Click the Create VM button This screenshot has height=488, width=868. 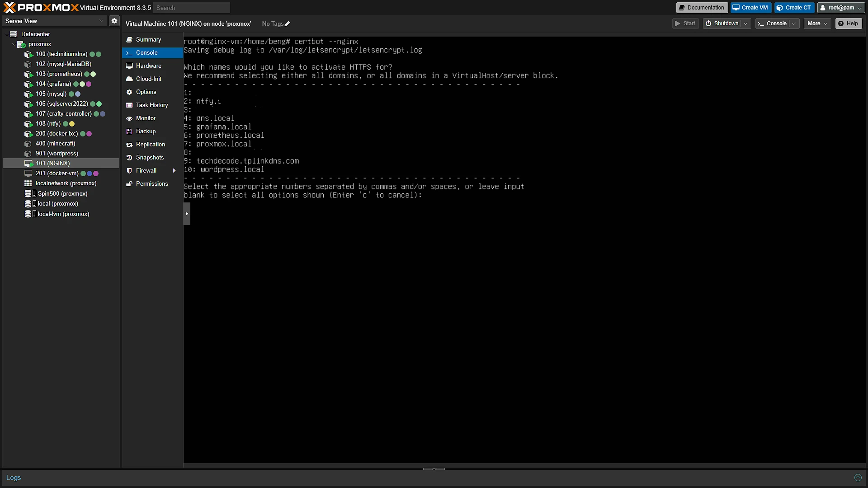pos(750,8)
